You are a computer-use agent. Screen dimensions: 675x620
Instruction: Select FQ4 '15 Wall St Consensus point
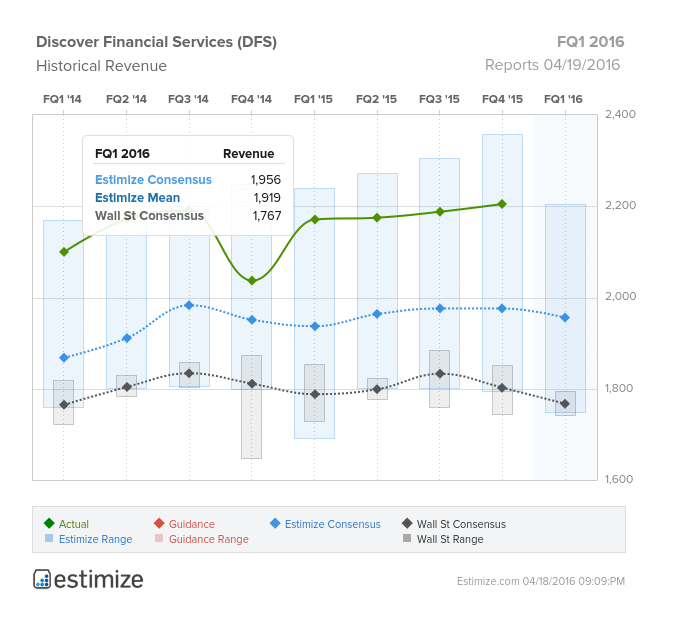tap(502, 388)
